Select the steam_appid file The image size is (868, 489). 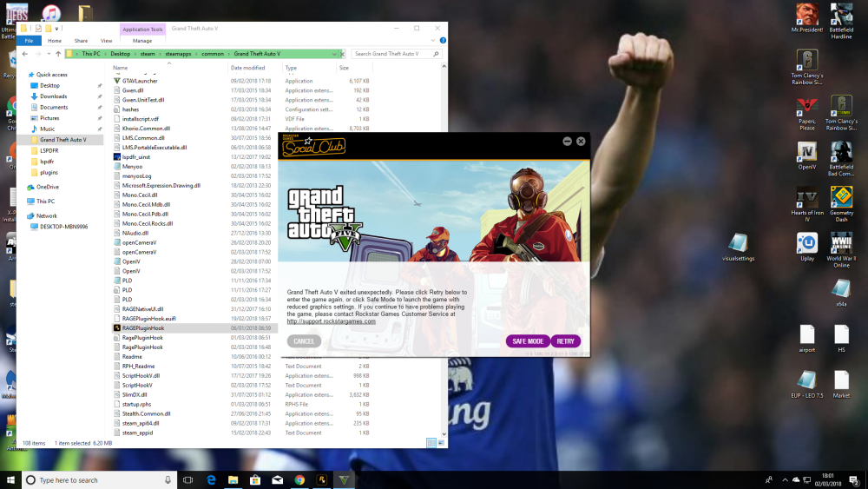pos(137,433)
